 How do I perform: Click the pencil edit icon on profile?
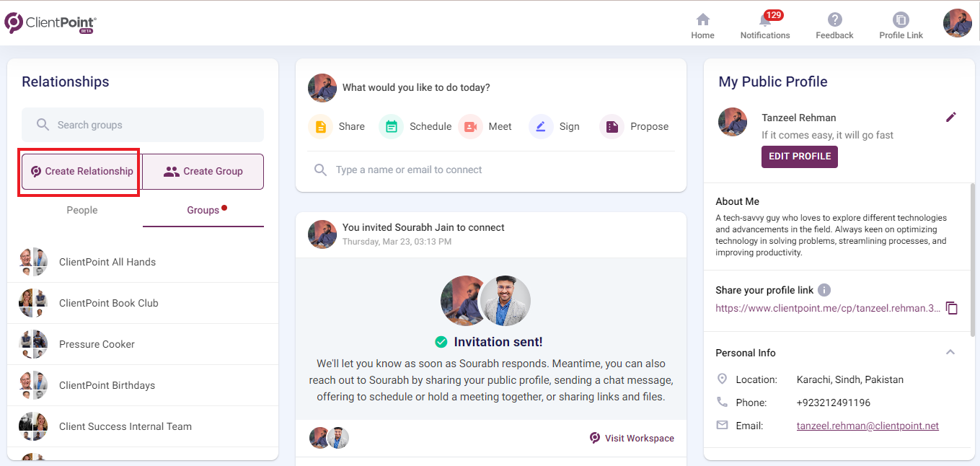(x=951, y=117)
